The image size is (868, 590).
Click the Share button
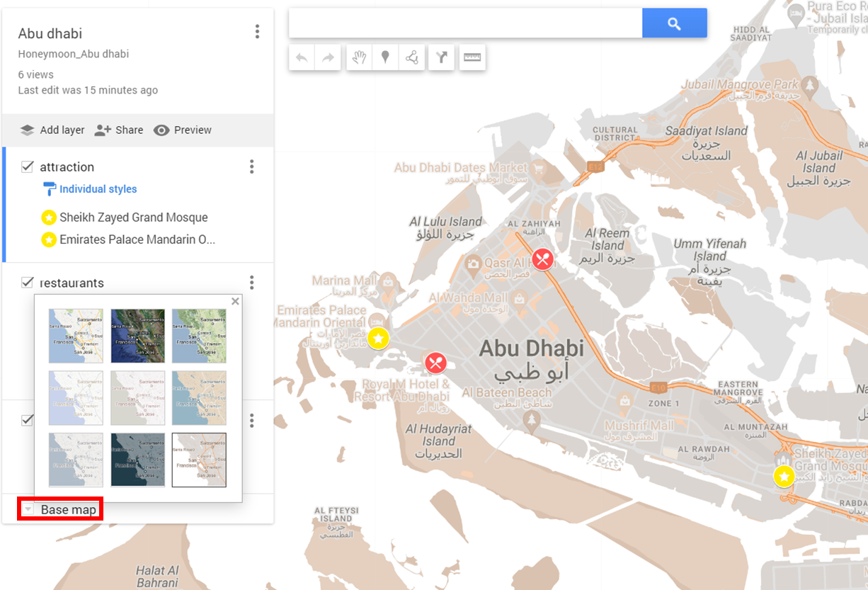119,130
